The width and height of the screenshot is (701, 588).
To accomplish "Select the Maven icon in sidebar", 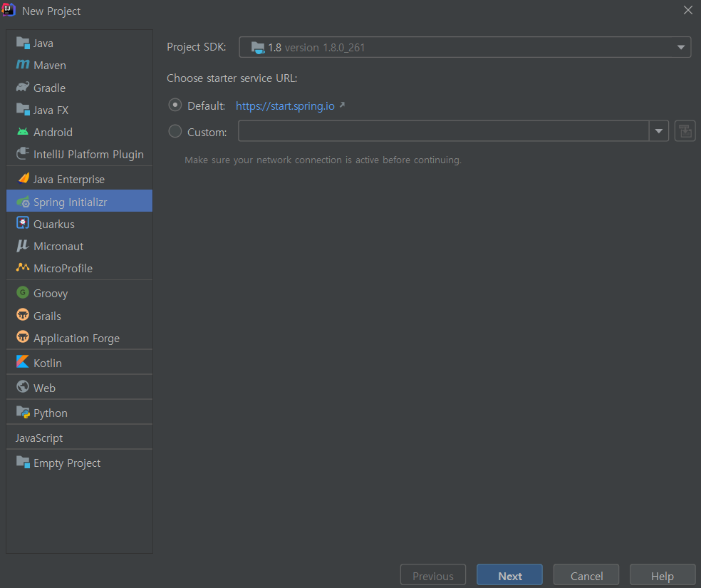I will pyautogui.click(x=23, y=64).
